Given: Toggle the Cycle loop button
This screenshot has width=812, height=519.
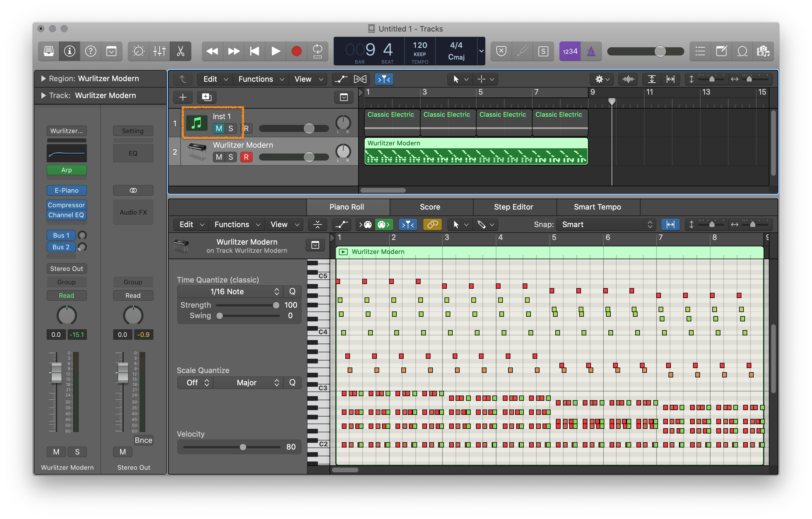Looking at the screenshot, I should (x=317, y=51).
